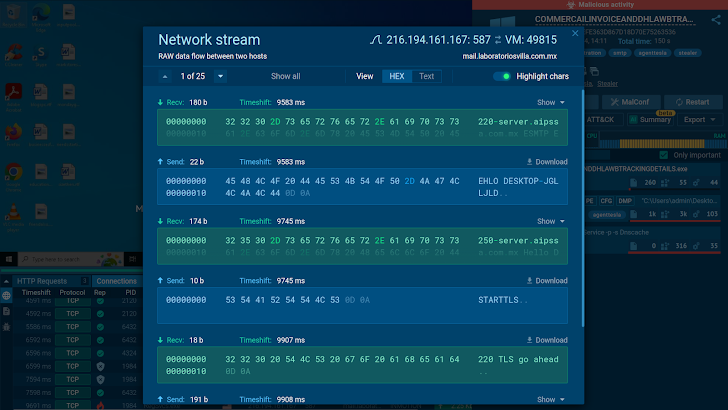Viewport: 728px width, 410px height.
Task: Switch view to Text mode
Action: point(427,76)
